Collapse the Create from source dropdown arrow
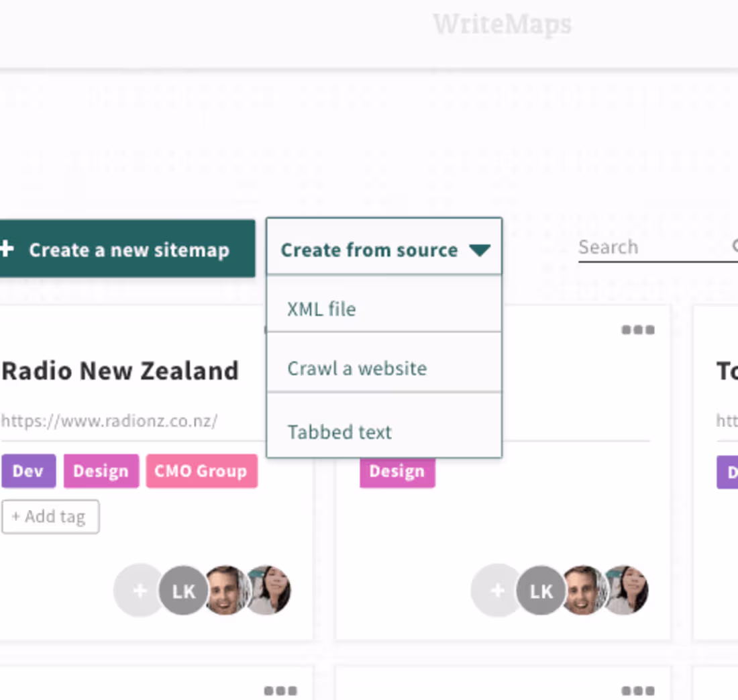This screenshot has width=738, height=700. [x=480, y=250]
